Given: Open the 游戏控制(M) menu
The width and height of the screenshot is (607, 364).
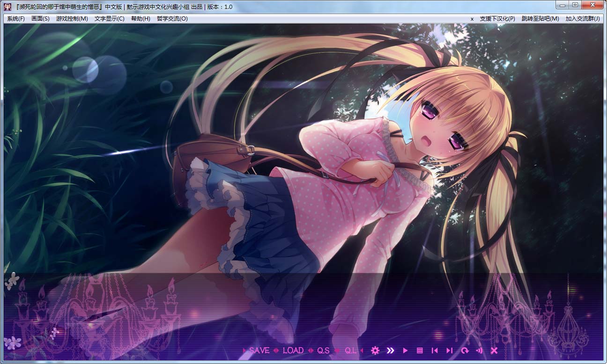Looking at the screenshot, I should click(72, 19).
